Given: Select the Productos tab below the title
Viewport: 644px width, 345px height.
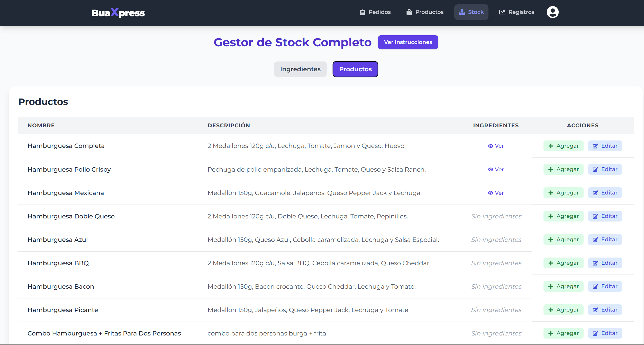Looking at the screenshot, I should click(x=355, y=69).
